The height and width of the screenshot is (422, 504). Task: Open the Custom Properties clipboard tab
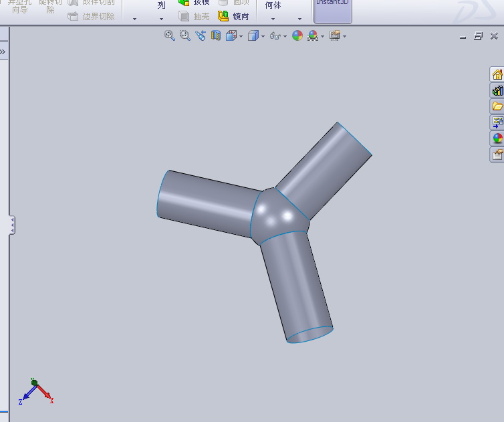(497, 154)
